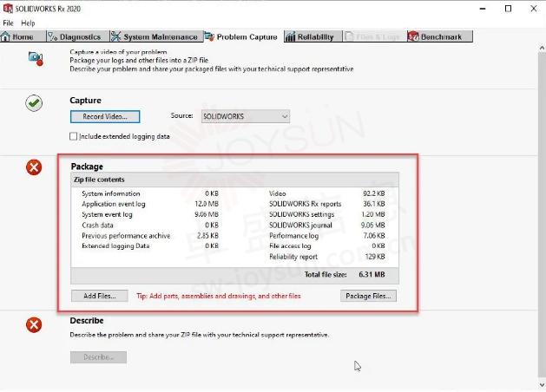Select the Problem Capture tab

[243, 36]
